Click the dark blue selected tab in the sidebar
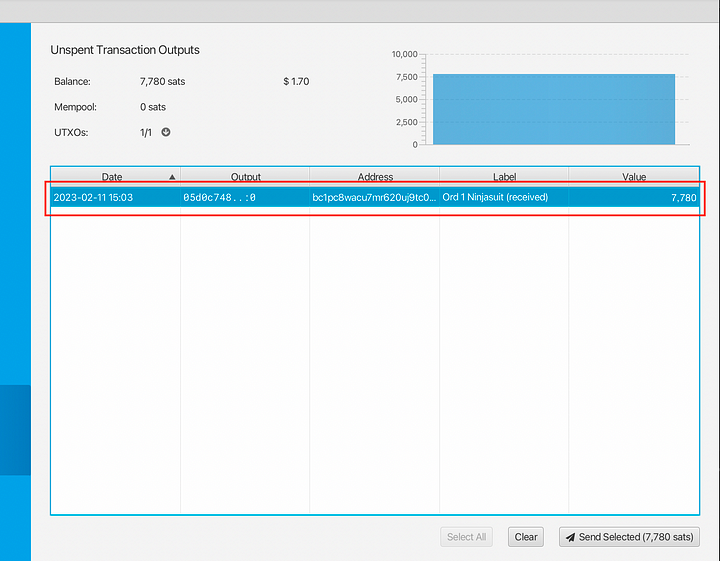The height and width of the screenshot is (561, 720). (15, 430)
